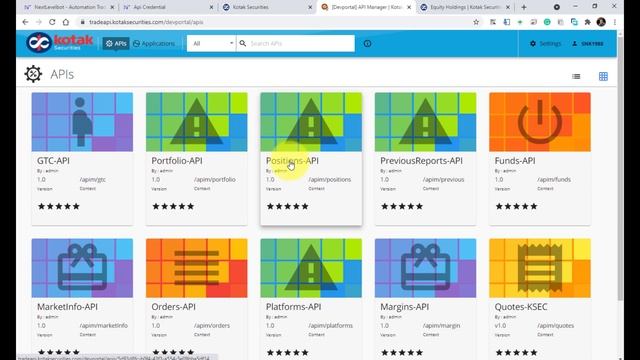Open the Portfolio-API warning icon tile
This screenshot has height=360, width=640.
click(x=197, y=122)
